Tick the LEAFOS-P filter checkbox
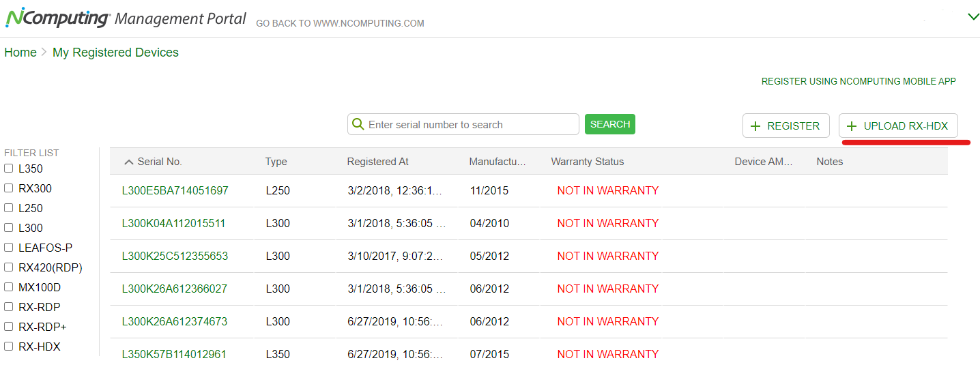Viewport: 980px width, 367px height. coord(9,248)
